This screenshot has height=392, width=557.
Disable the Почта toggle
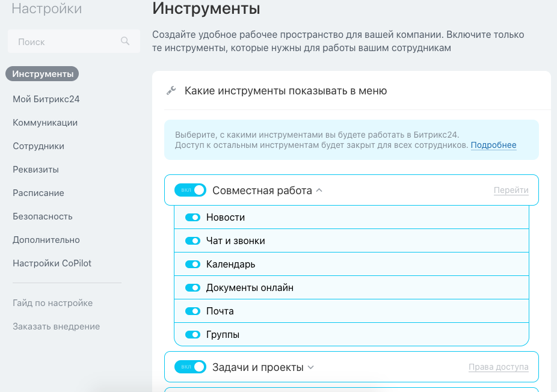(193, 311)
